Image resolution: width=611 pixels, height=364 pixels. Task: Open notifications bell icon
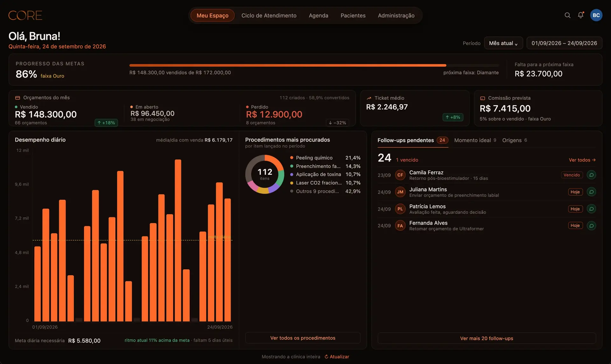[581, 15]
